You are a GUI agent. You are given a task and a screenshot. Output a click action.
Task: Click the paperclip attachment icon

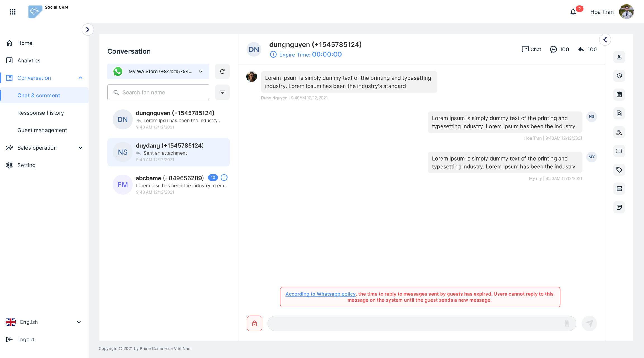click(x=567, y=323)
